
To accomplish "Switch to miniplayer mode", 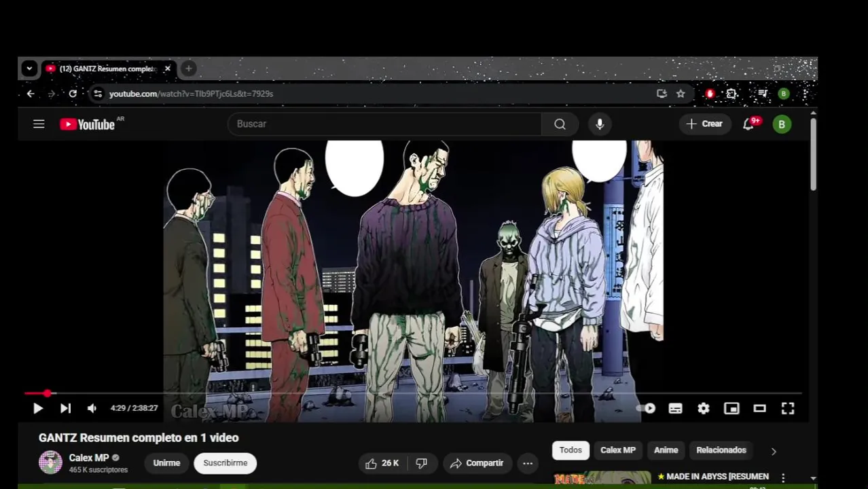I will [x=731, y=408].
